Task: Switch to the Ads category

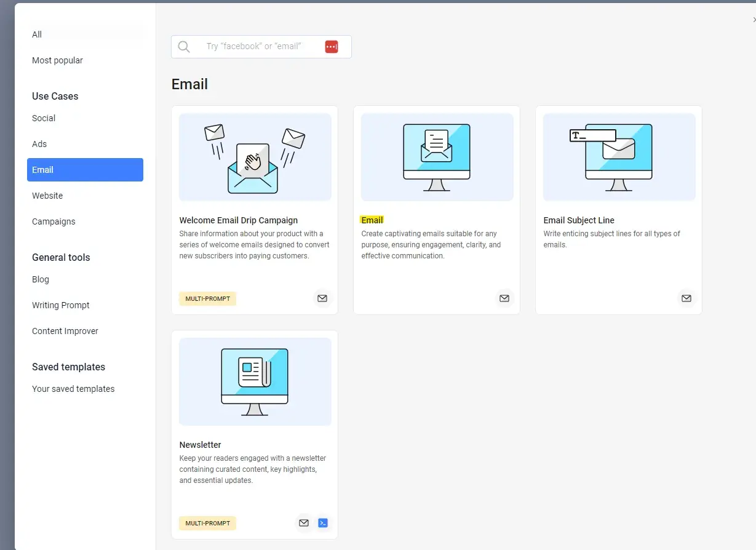Action: (39, 144)
